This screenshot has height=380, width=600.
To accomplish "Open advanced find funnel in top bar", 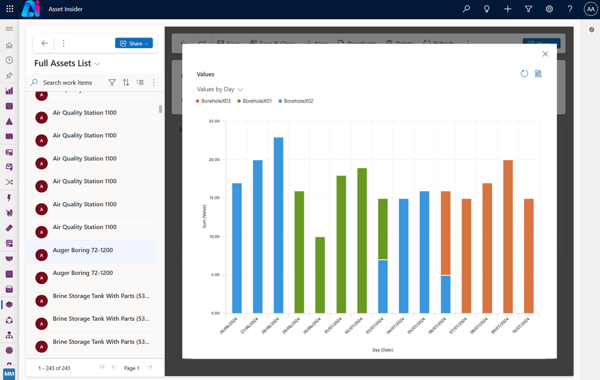I will [x=528, y=8].
